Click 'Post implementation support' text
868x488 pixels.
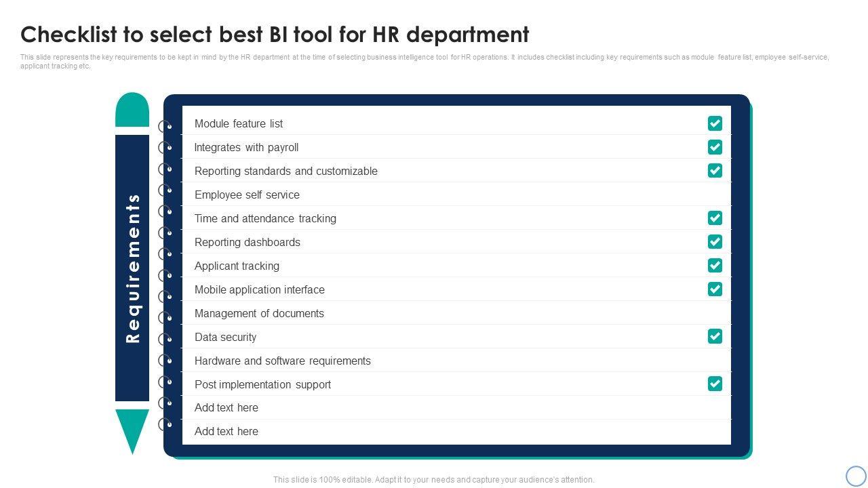point(262,384)
